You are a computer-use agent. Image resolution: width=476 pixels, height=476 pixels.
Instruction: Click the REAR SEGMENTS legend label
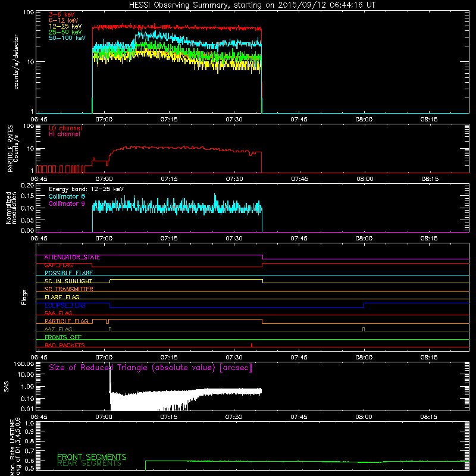89,464
